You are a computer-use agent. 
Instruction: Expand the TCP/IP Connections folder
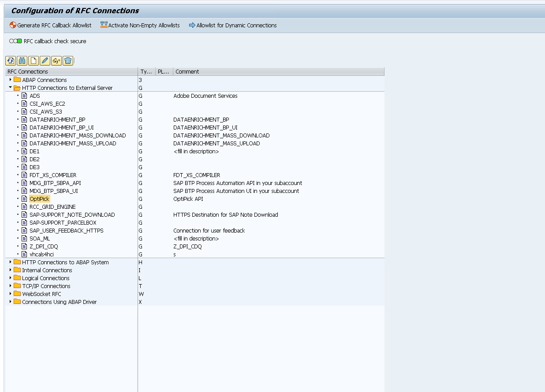tap(10, 286)
